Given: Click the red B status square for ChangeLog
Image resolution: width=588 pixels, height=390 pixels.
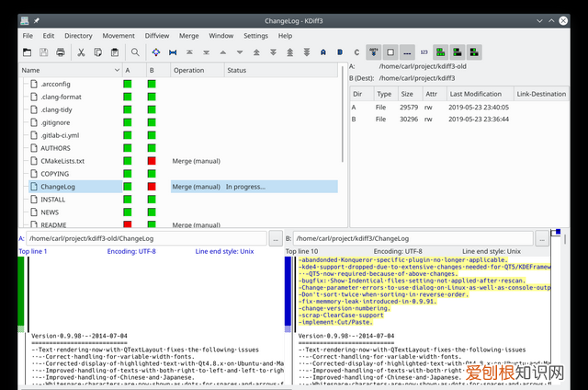Looking at the screenshot, I should [x=152, y=187].
